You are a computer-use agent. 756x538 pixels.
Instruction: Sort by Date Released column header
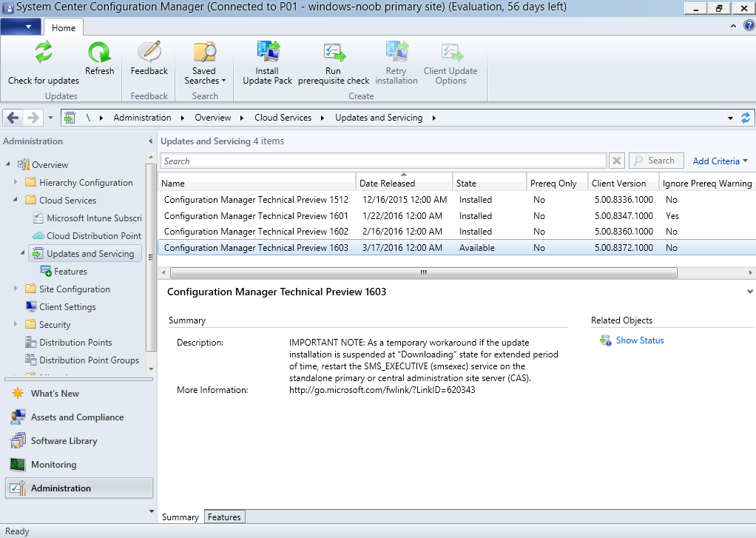click(x=404, y=183)
